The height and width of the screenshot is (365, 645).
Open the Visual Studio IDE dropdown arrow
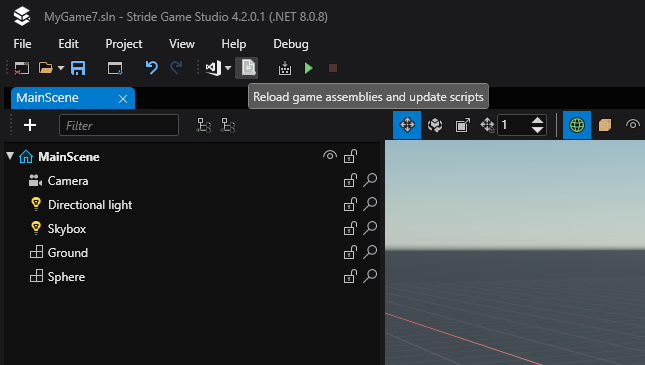(x=228, y=68)
